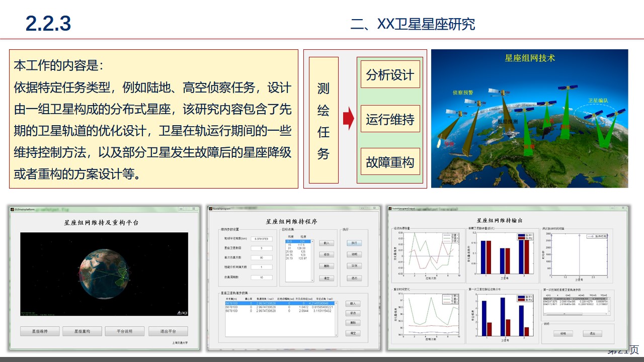Click the 运行维持 box on the slide
This screenshot has height=362, width=644.
coord(390,119)
